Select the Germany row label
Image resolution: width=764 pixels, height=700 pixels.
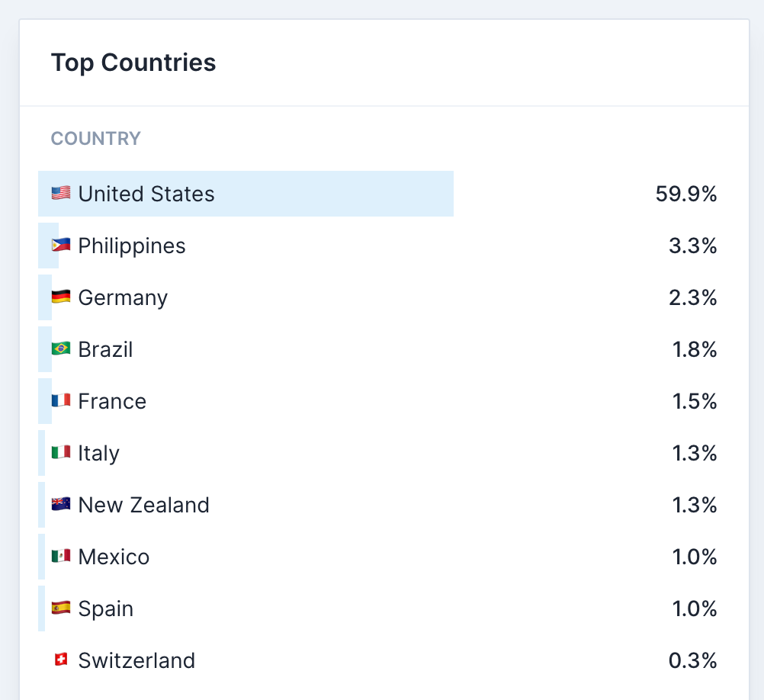(123, 297)
